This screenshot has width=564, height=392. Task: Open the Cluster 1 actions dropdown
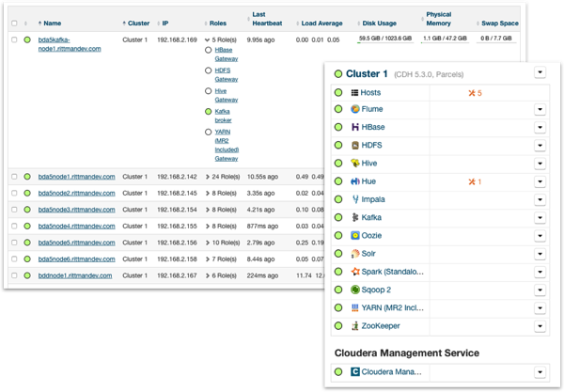click(x=540, y=72)
